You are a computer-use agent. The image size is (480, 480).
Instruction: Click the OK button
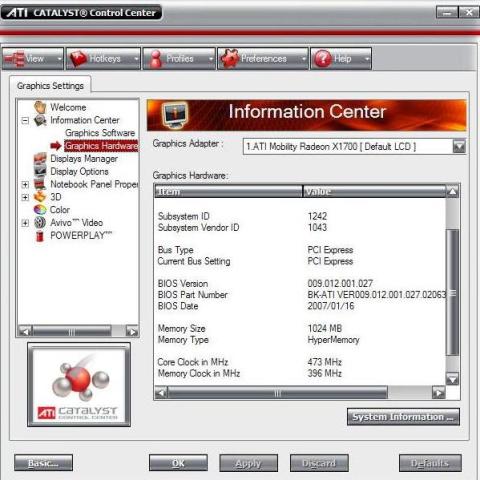pyautogui.click(x=178, y=463)
